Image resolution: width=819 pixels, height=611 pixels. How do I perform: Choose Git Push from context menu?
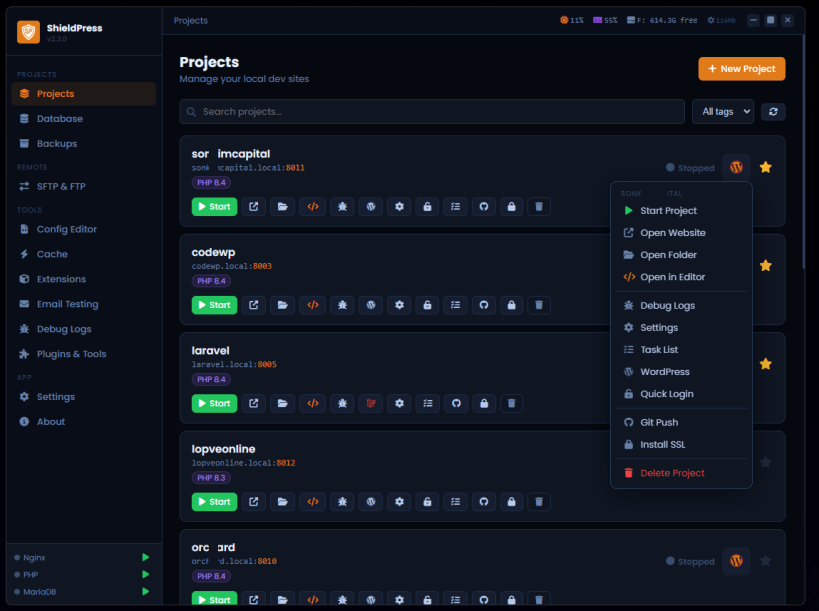point(681,422)
